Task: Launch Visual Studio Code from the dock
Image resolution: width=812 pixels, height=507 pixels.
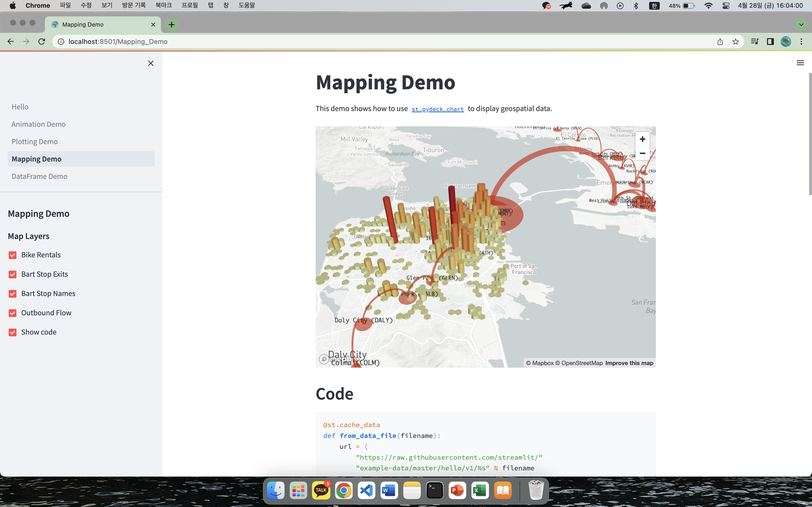Action: [366, 491]
